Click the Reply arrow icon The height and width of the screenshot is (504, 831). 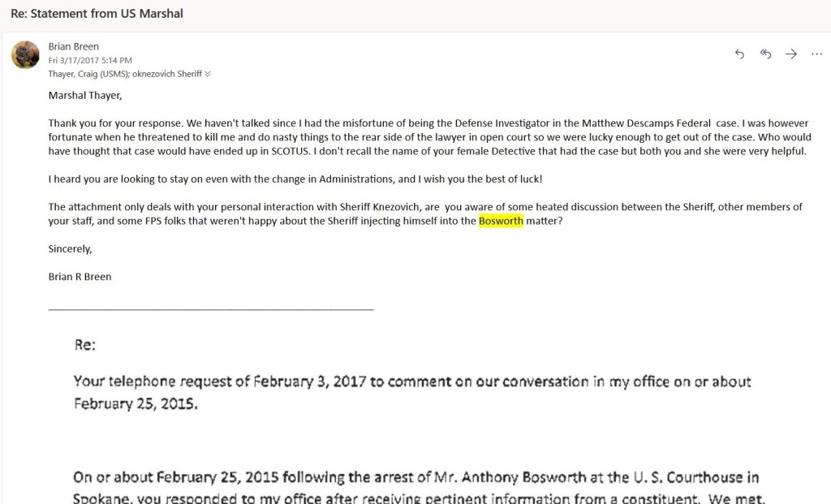point(739,54)
